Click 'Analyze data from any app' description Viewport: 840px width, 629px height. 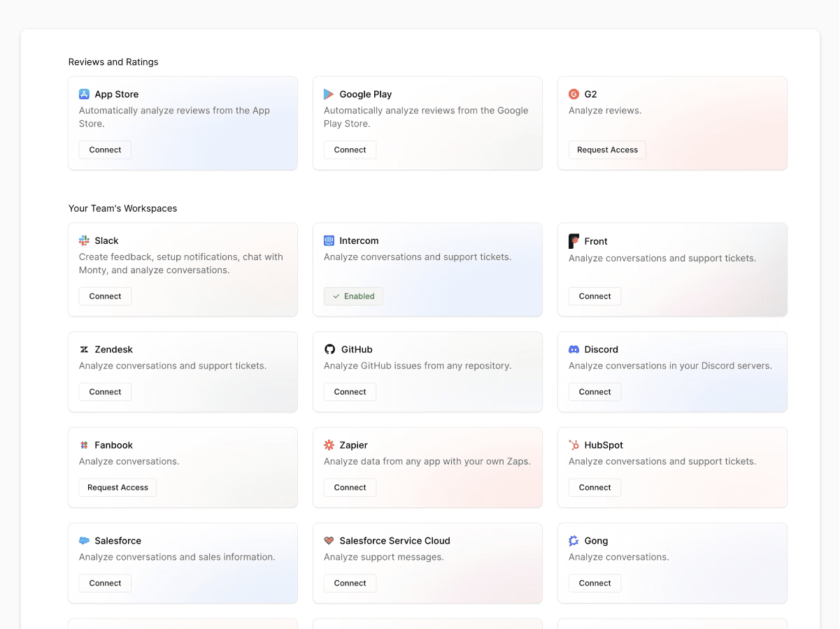[427, 461]
